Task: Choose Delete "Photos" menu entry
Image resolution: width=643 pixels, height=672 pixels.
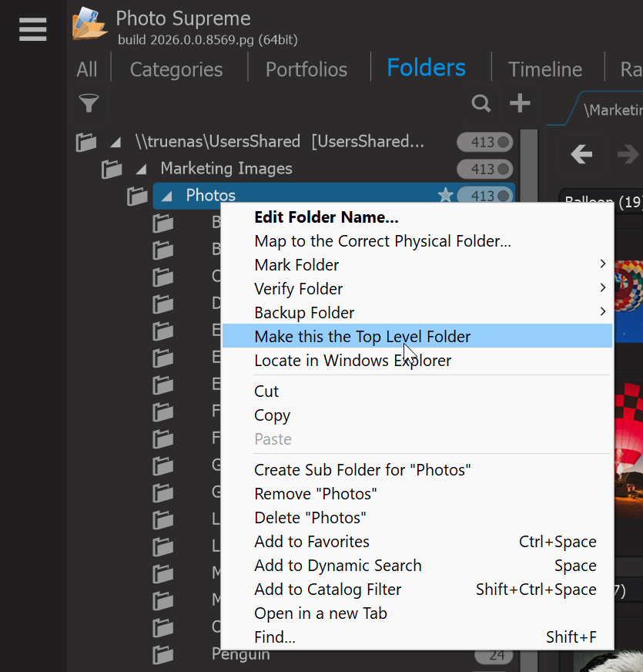Action: tap(417, 518)
